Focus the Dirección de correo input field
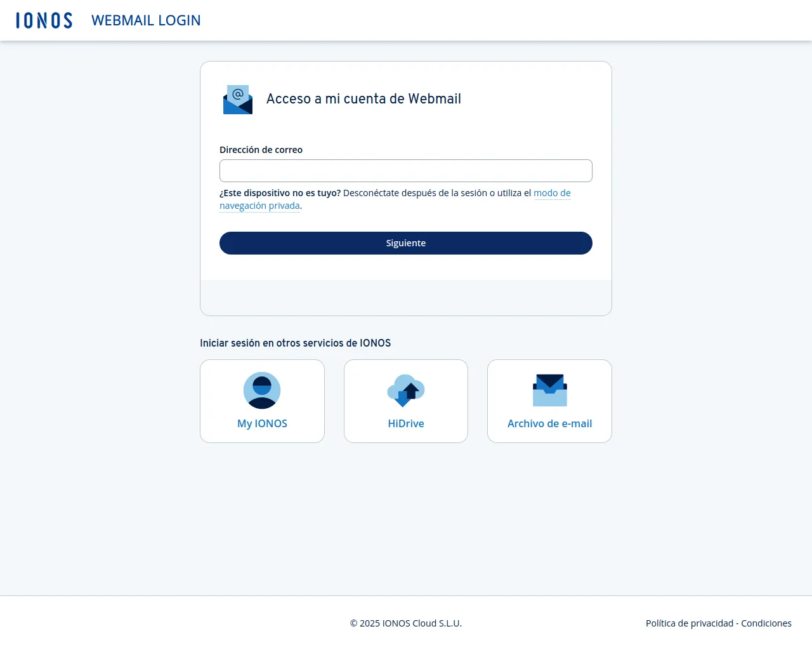The image size is (812, 650). (406, 171)
